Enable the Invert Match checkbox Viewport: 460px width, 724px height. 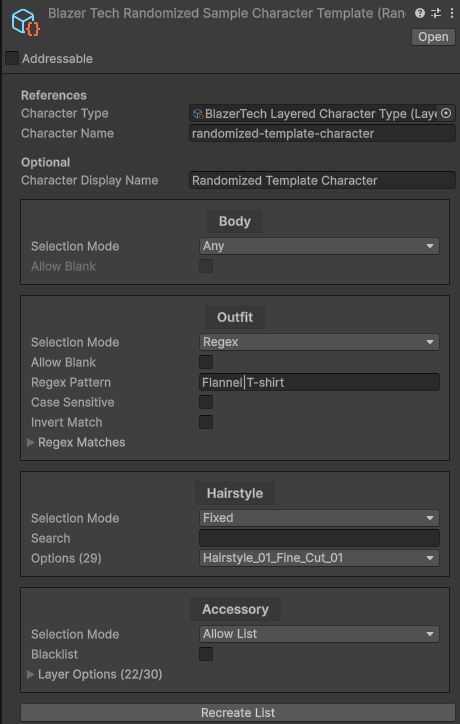coord(206,422)
